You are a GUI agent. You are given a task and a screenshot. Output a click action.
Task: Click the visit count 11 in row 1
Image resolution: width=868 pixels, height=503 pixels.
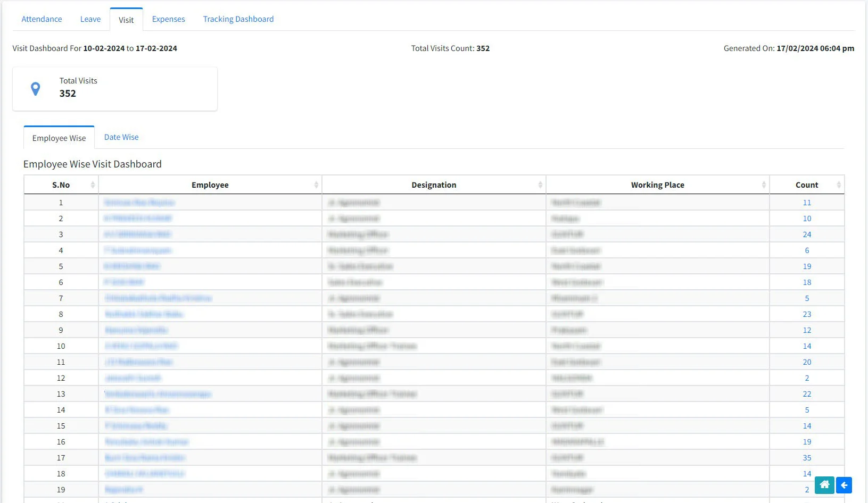807,202
